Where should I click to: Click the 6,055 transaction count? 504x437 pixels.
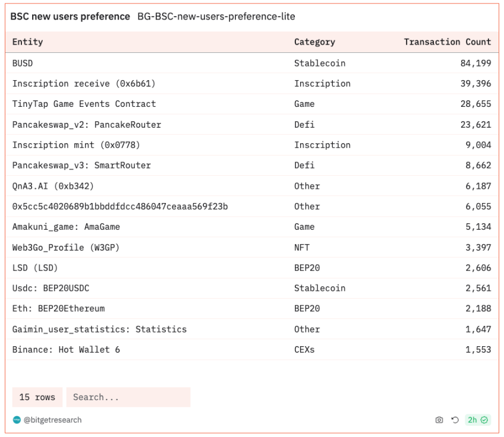point(478,207)
